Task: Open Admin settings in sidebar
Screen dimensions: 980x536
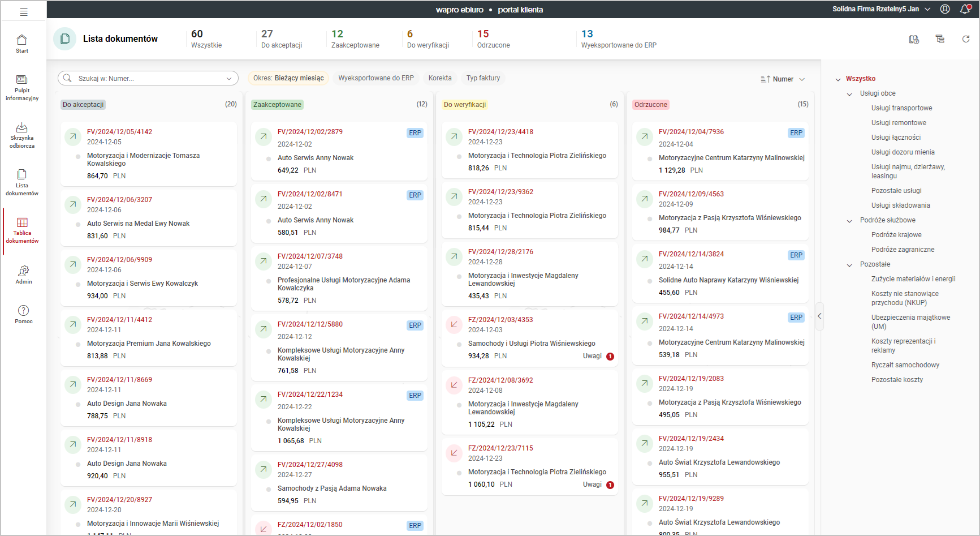Action: pyautogui.click(x=23, y=275)
